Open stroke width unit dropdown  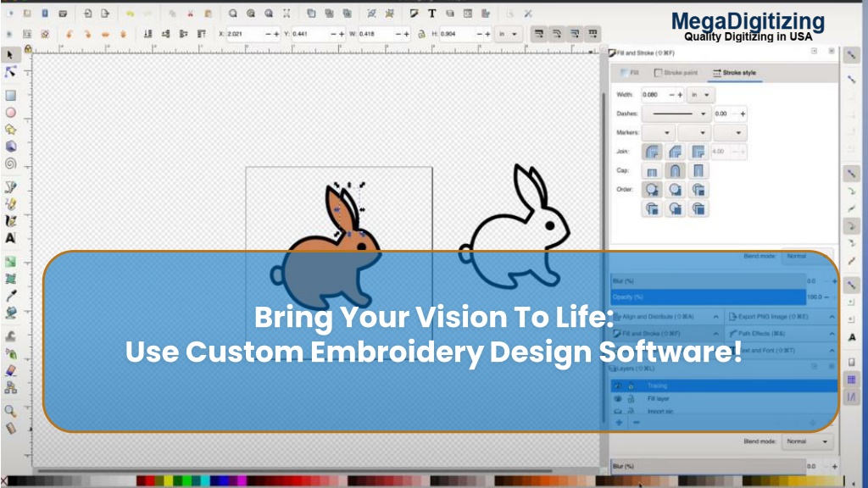pos(700,95)
